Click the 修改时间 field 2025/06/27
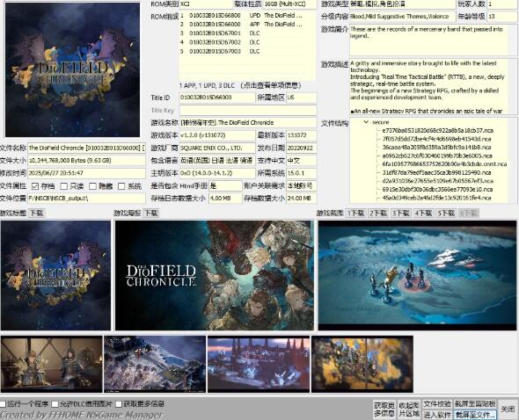 pyautogui.click(x=86, y=173)
